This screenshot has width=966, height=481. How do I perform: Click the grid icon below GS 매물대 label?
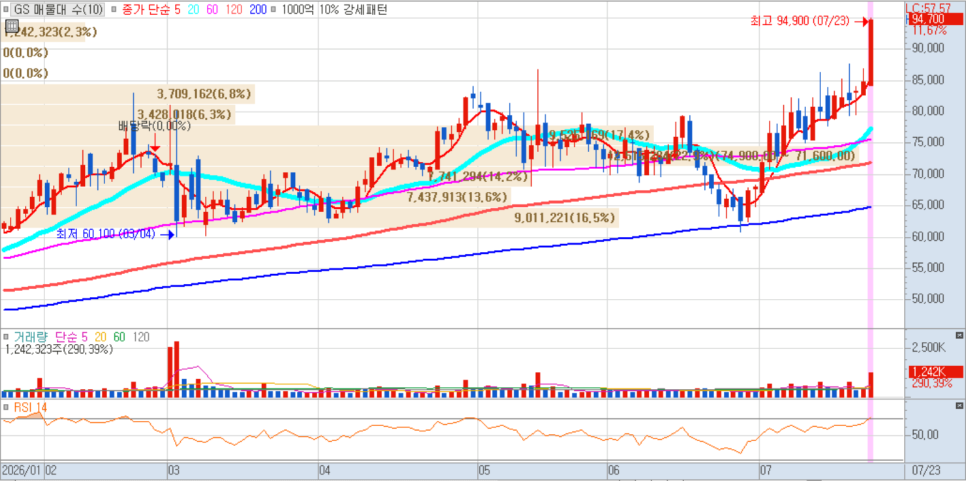(11, 25)
